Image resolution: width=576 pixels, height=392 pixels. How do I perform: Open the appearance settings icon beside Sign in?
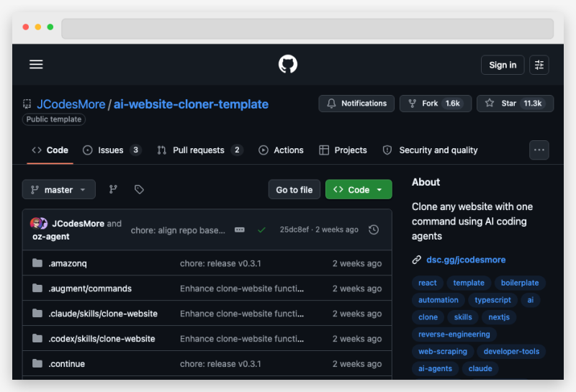tap(539, 65)
